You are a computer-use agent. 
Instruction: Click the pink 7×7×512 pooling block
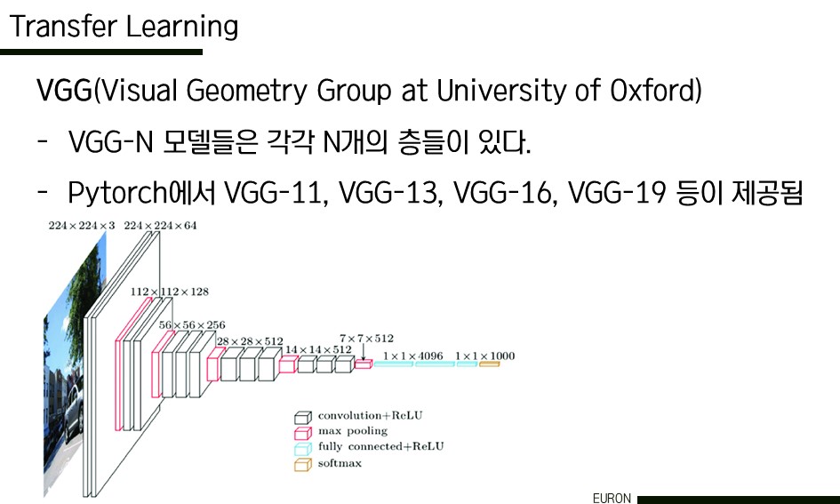click(363, 364)
